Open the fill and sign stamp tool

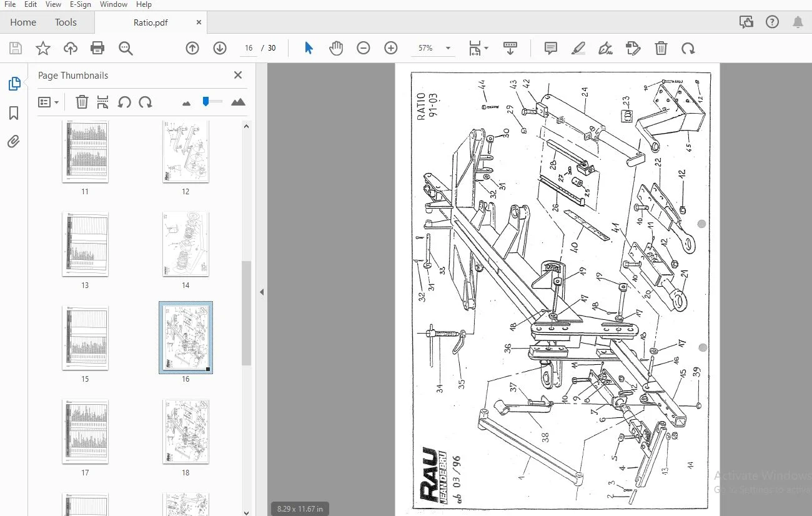[633, 48]
